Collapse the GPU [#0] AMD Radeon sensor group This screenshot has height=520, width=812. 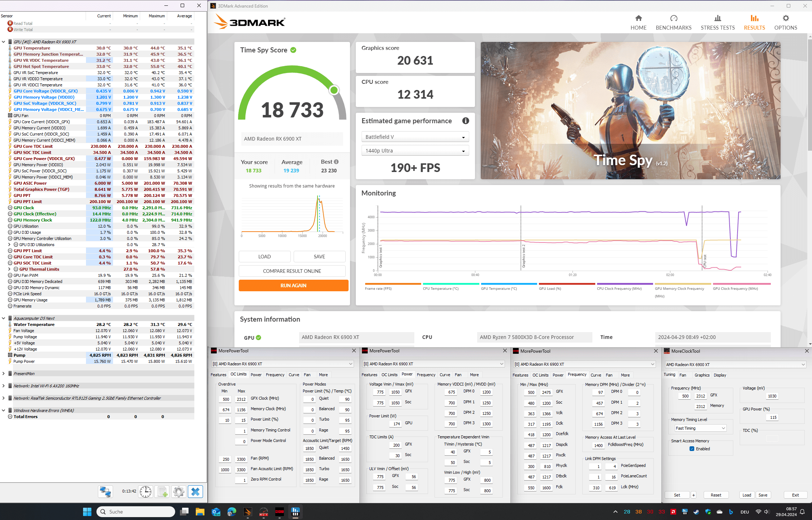pyautogui.click(x=4, y=42)
